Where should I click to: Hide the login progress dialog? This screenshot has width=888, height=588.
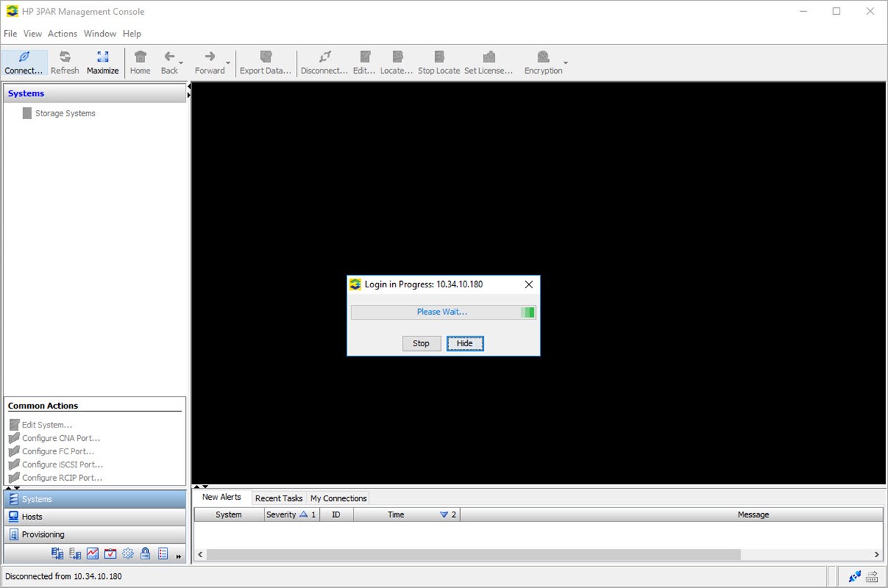click(x=465, y=343)
